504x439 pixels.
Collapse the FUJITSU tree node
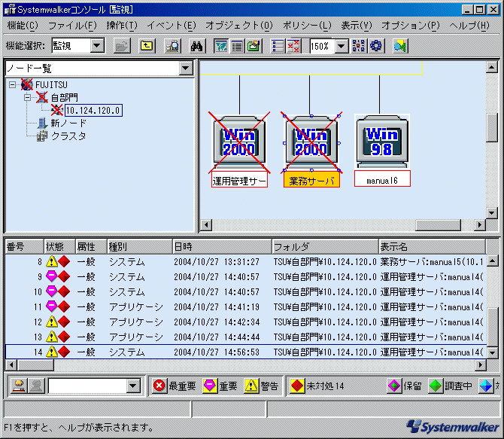click(12, 84)
